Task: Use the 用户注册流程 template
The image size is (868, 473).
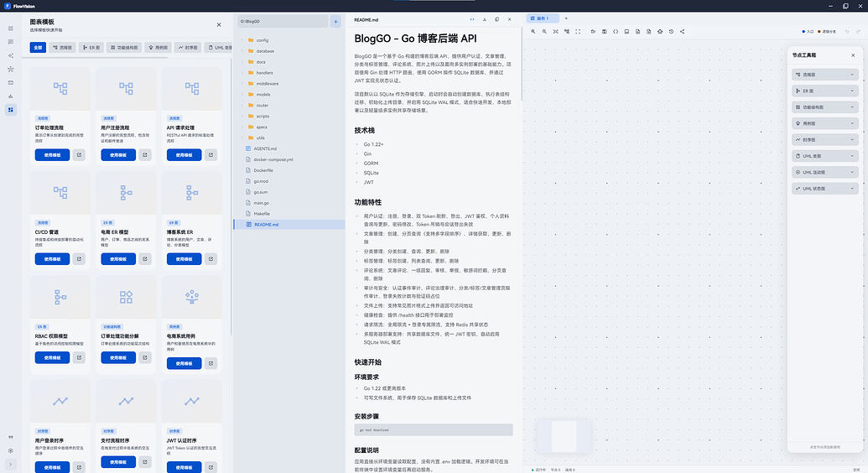Action: (x=118, y=155)
